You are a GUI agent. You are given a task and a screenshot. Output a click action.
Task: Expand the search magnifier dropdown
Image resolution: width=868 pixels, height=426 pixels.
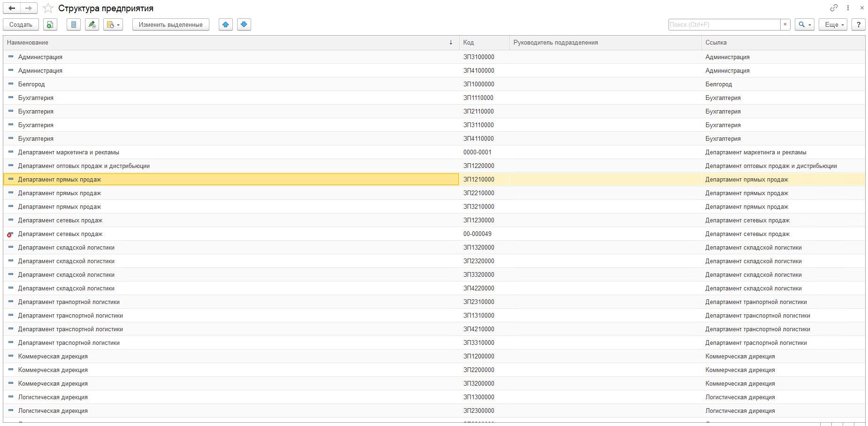tap(804, 25)
